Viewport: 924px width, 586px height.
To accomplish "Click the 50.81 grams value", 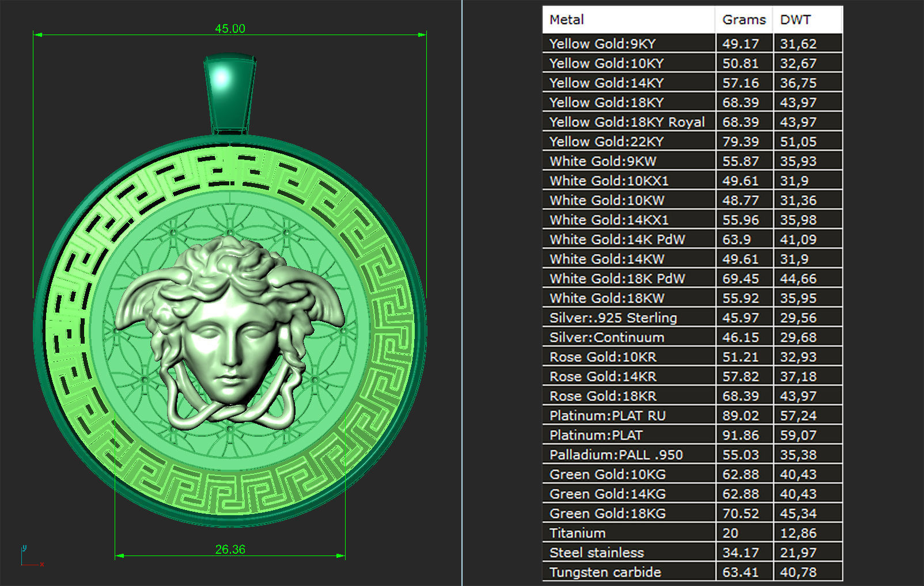I will pyautogui.click(x=741, y=63).
